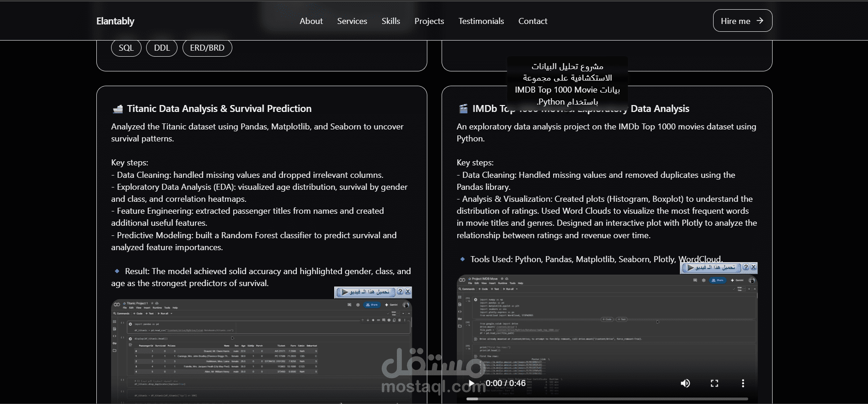Click the clapperboard icon beside IMDb heading
This screenshot has height=404, width=868.
(x=463, y=109)
